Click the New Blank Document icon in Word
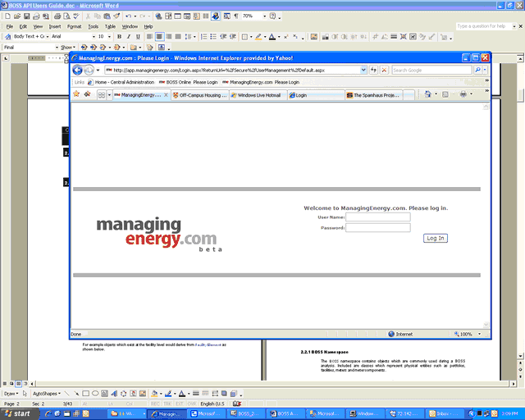525x420 pixels. click(x=7, y=16)
